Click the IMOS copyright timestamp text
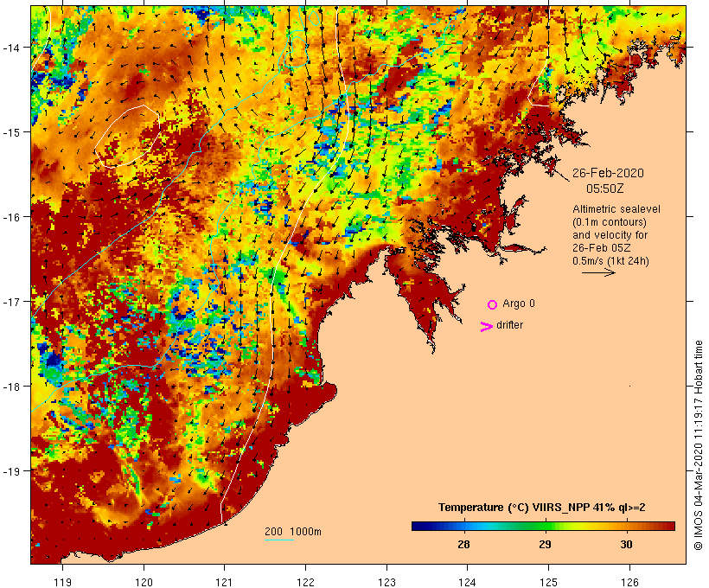 [699, 445]
